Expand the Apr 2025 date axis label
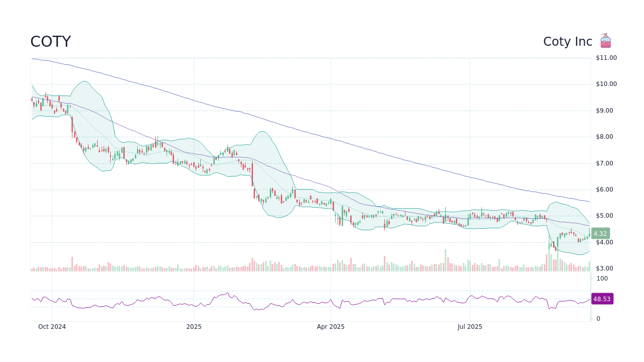Viewport: 644px width, 362px height. click(331, 326)
